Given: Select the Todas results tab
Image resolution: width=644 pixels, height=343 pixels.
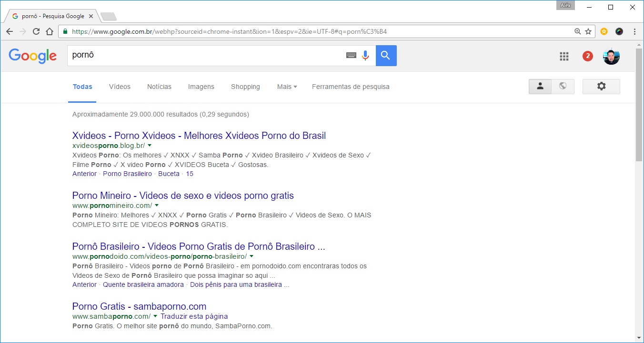Looking at the screenshot, I should [82, 87].
